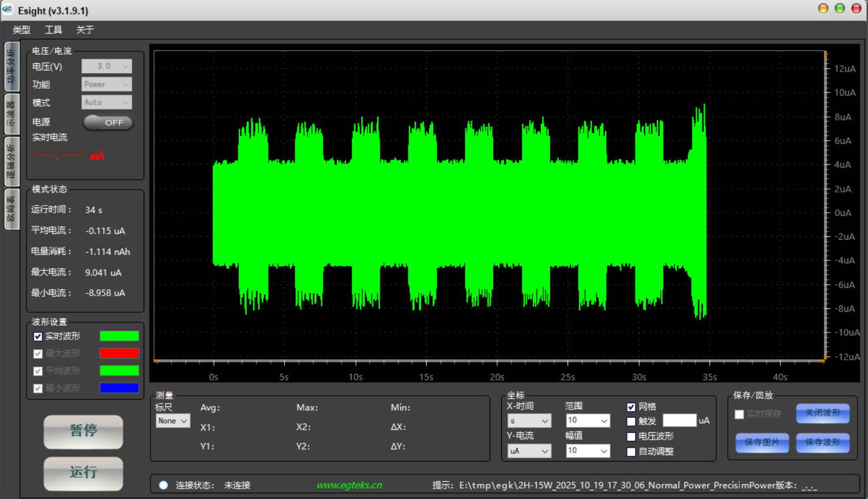
Task: Uncheck the 实时波形 checkbox
Action: pos(38,337)
